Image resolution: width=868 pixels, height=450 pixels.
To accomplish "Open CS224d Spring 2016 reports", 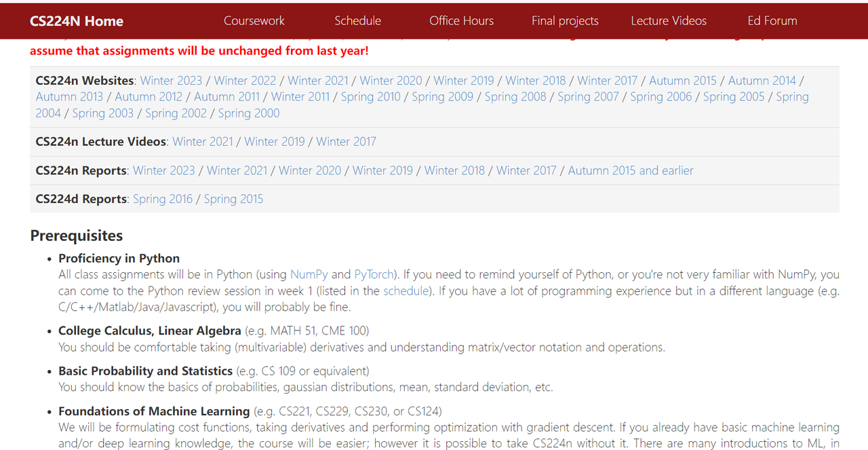I will click(x=162, y=200).
